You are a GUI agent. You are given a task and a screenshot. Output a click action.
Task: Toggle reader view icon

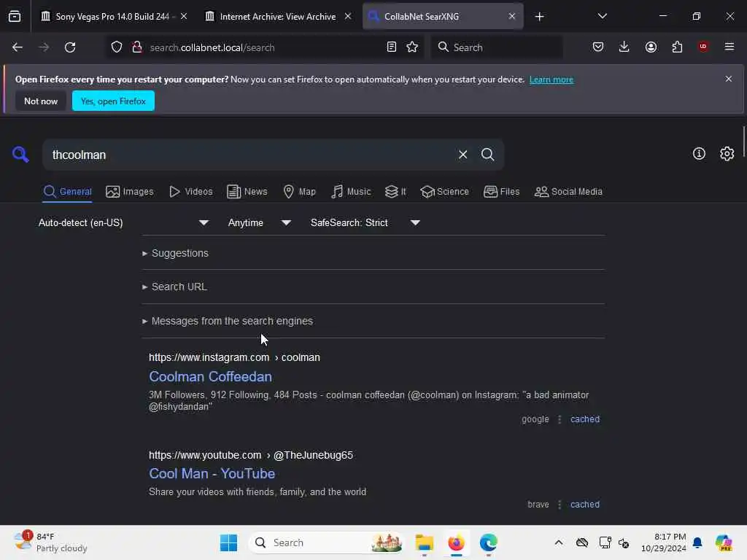pos(392,47)
